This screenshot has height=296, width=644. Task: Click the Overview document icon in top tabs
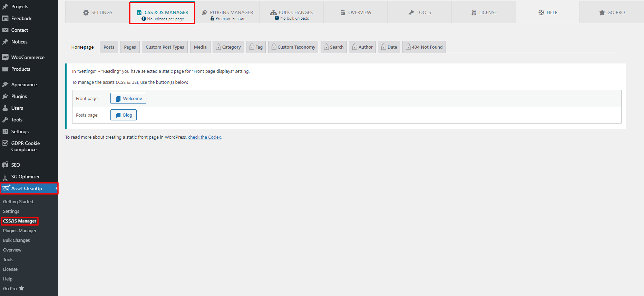click(x=343, y=12)
